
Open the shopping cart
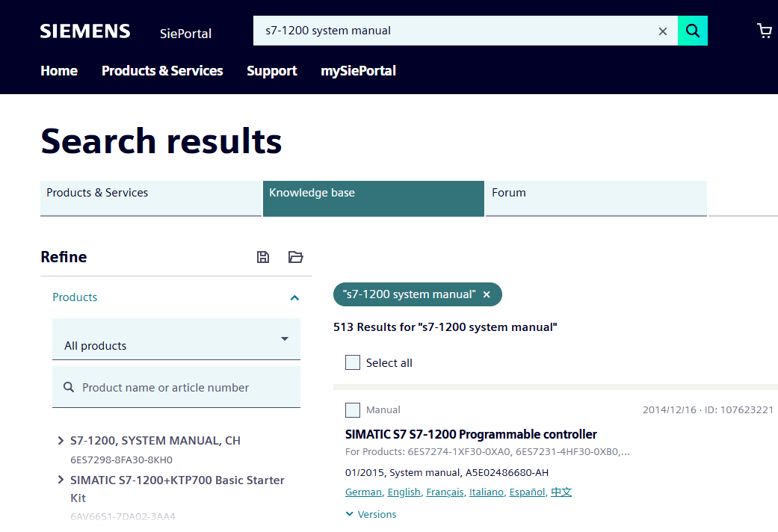764,31
